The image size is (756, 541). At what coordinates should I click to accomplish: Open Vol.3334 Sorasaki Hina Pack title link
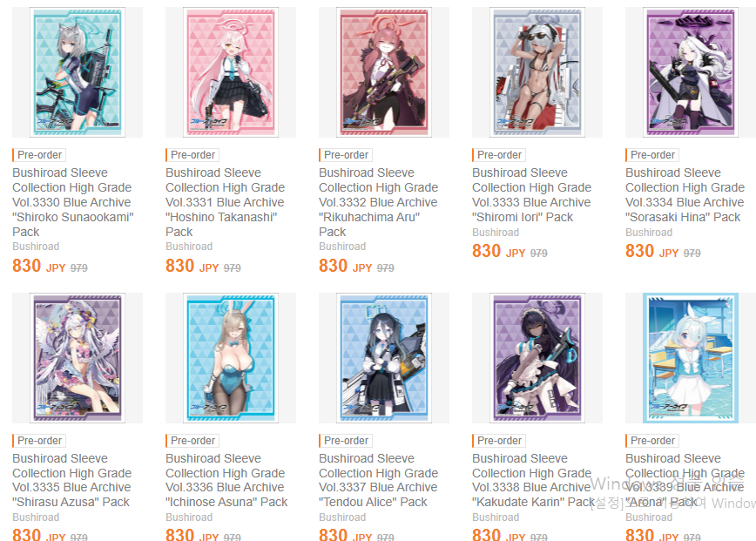pyautogui.click(x=685, y=195)
